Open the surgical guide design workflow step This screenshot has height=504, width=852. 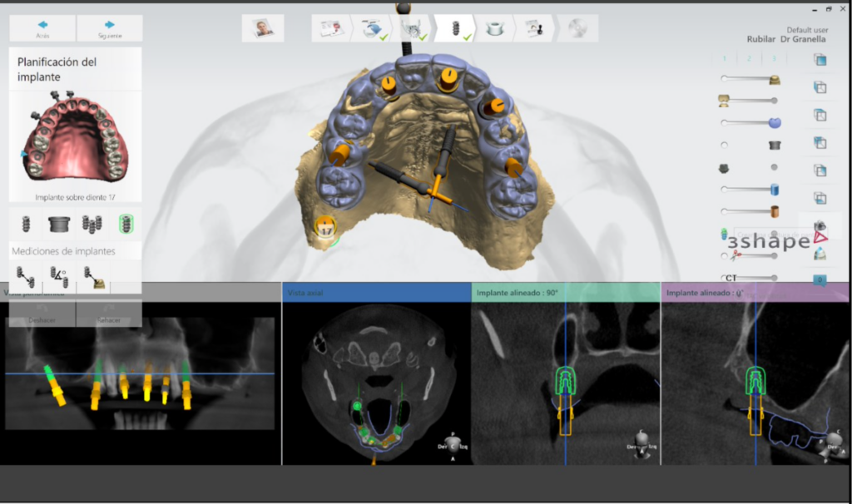tap(495, 27)
